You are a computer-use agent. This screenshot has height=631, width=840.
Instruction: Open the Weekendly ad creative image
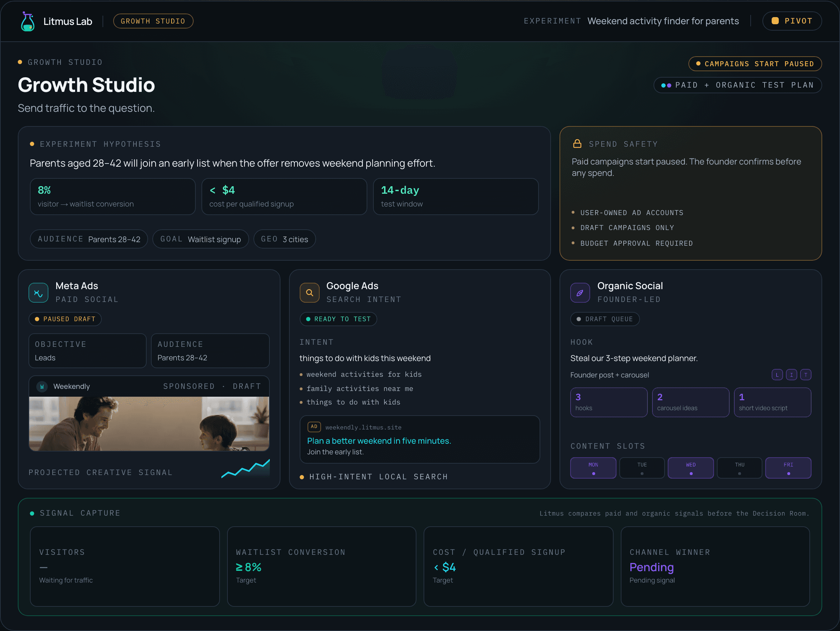click(x=149, y=424)
